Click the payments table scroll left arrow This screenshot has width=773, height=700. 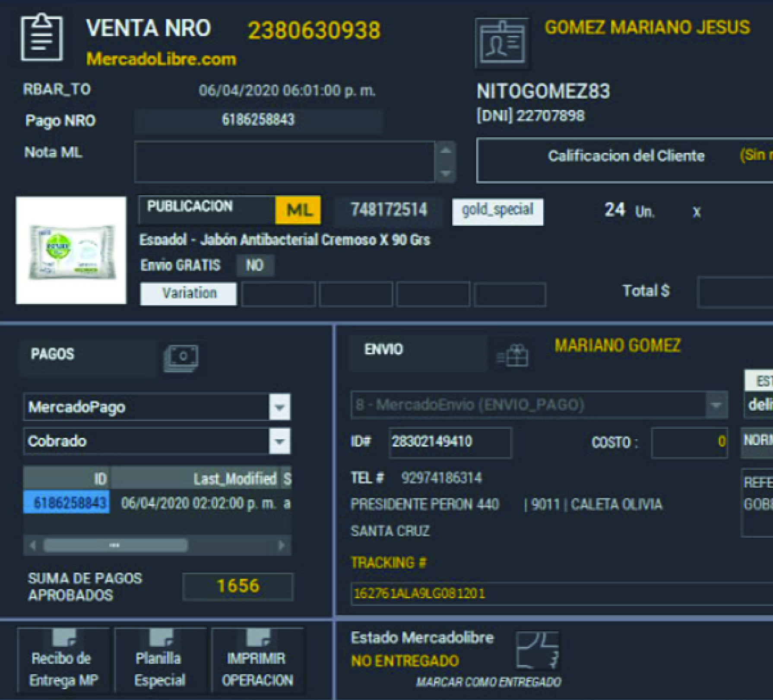tap(32, 545)
